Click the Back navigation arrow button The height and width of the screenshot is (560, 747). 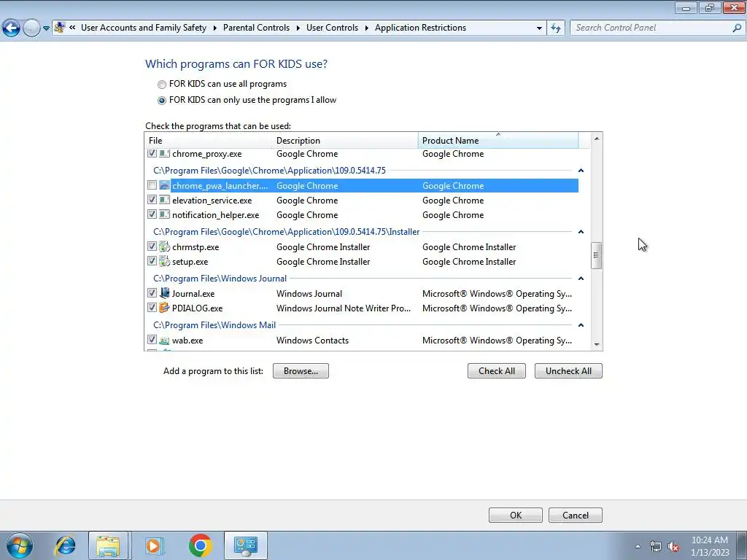click(12, 28)
